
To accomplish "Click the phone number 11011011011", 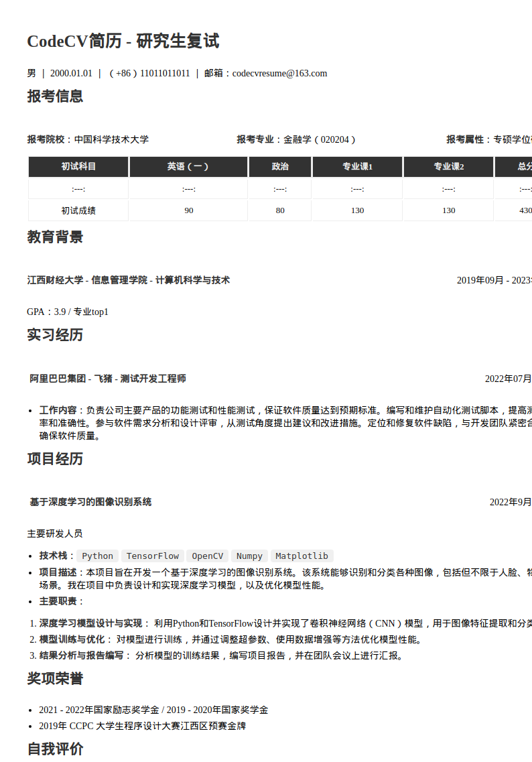I will point(165,73).
